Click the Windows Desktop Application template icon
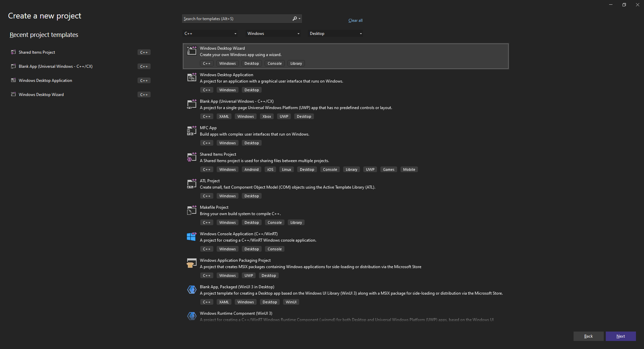 pos(192,77)
